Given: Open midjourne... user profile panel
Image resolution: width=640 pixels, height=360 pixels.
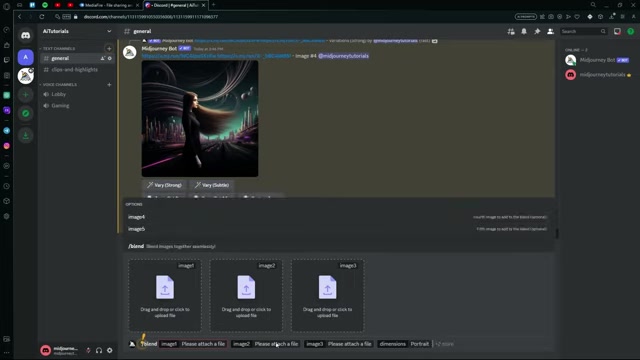Looking at the screenshot, I should 60,350.
